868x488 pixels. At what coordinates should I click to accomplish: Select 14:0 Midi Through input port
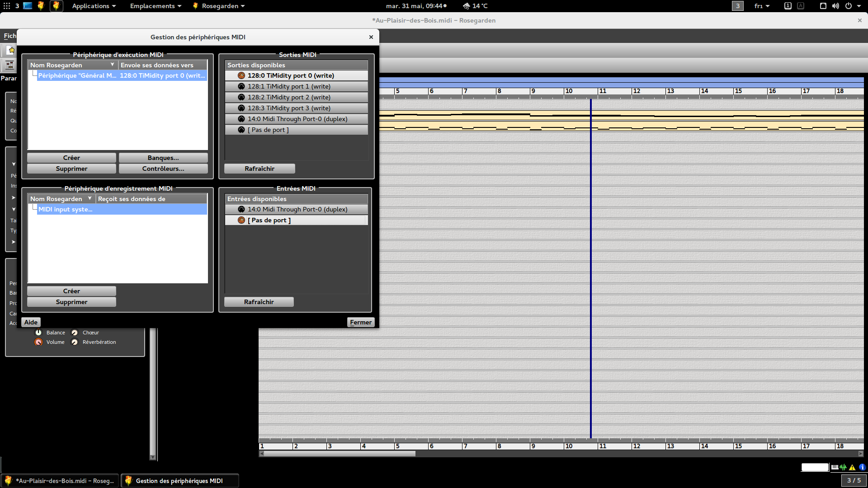tap(296, 209)
